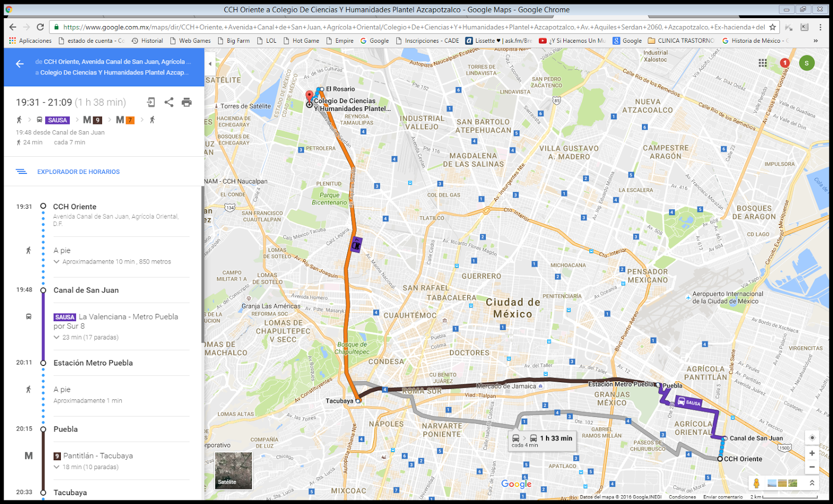Select the Pegman street view figure
The width and height of the screenshot is (833, 504).
click(758, 482)
